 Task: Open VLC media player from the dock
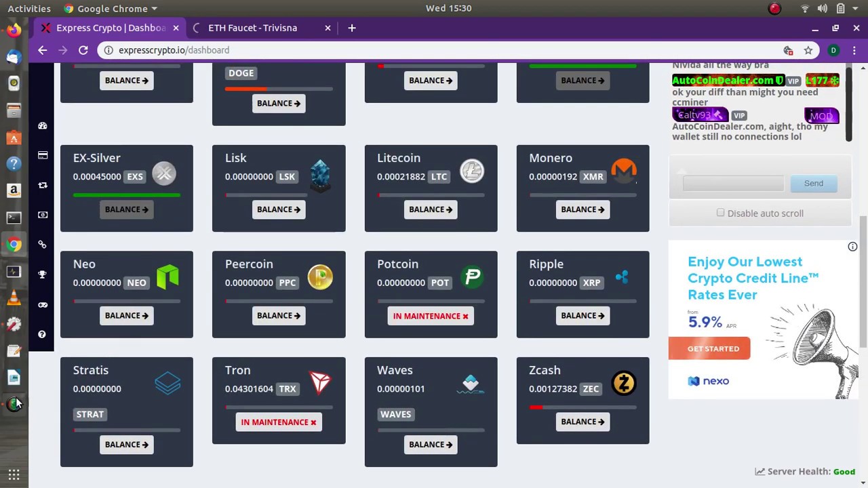(14, 298)
